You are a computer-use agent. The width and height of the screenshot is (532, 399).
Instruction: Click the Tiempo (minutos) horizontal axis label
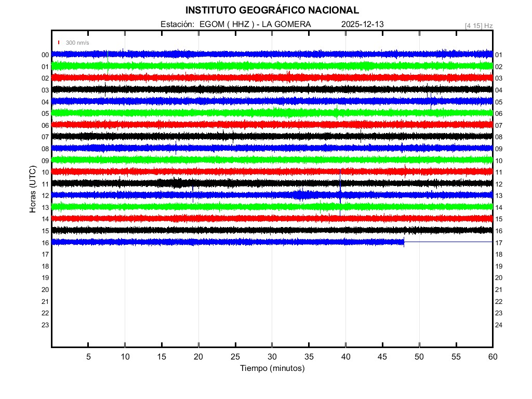(272, 368)
